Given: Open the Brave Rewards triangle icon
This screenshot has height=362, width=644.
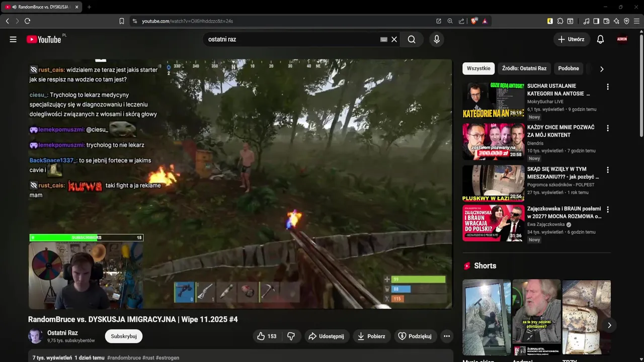Looking at the screenshot, I should pyautogui.click(x=485, y=21).
